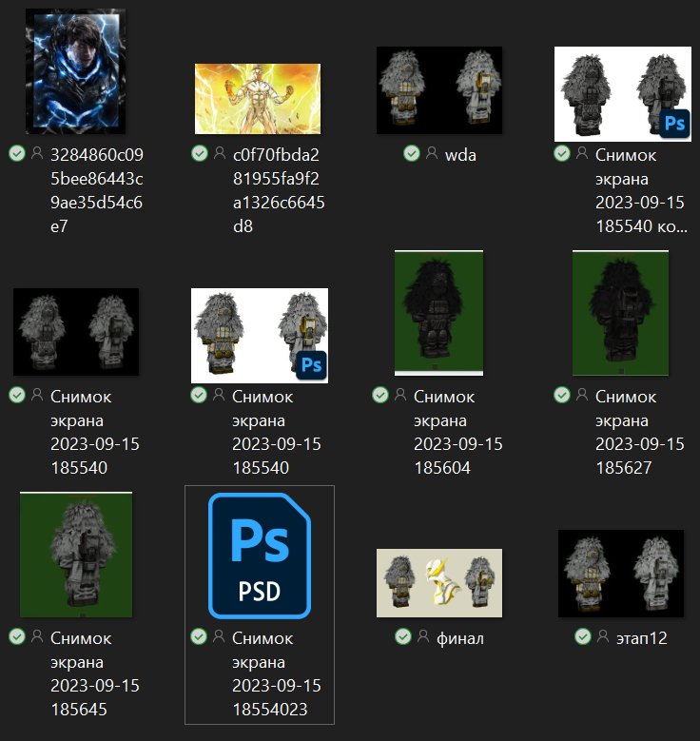The image size is (700, 741).
Task: Click shared person icon next to этап12
Action: pos(603,636)
